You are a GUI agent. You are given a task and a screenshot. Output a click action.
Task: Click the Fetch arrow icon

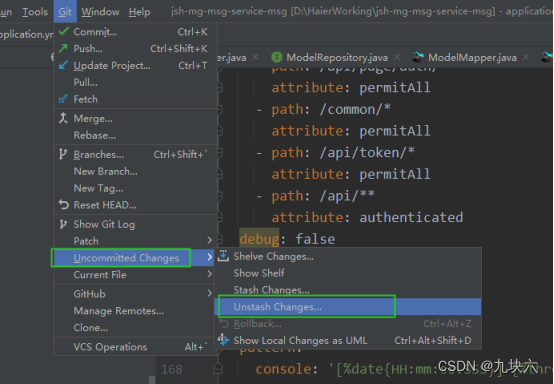click(x=63, y=99)
